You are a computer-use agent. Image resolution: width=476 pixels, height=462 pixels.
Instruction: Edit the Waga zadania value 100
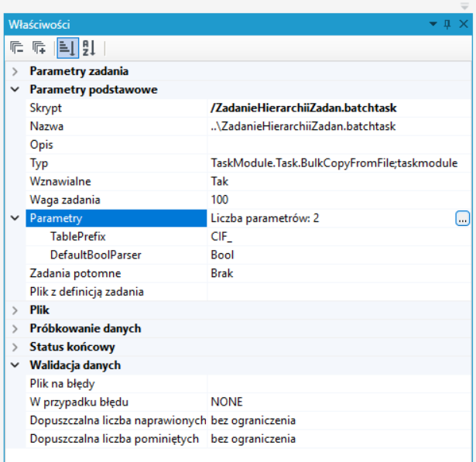[220, 200]
